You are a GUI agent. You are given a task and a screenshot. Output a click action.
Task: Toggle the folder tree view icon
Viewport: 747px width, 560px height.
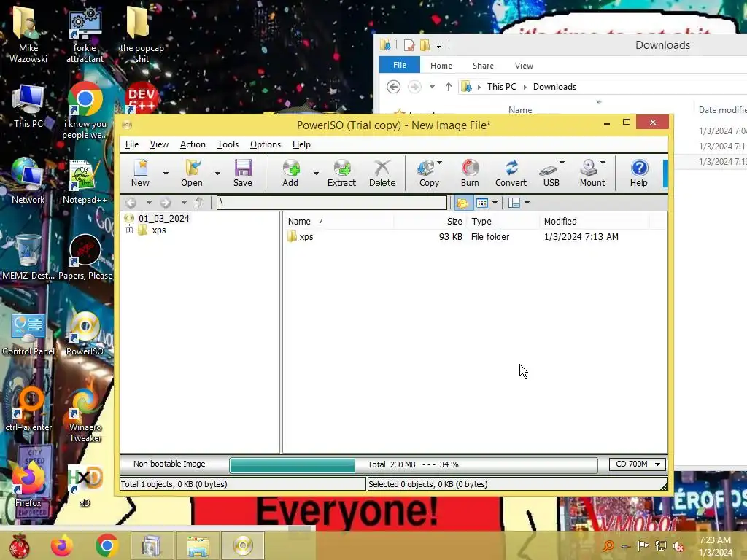[x=462, y=203]
